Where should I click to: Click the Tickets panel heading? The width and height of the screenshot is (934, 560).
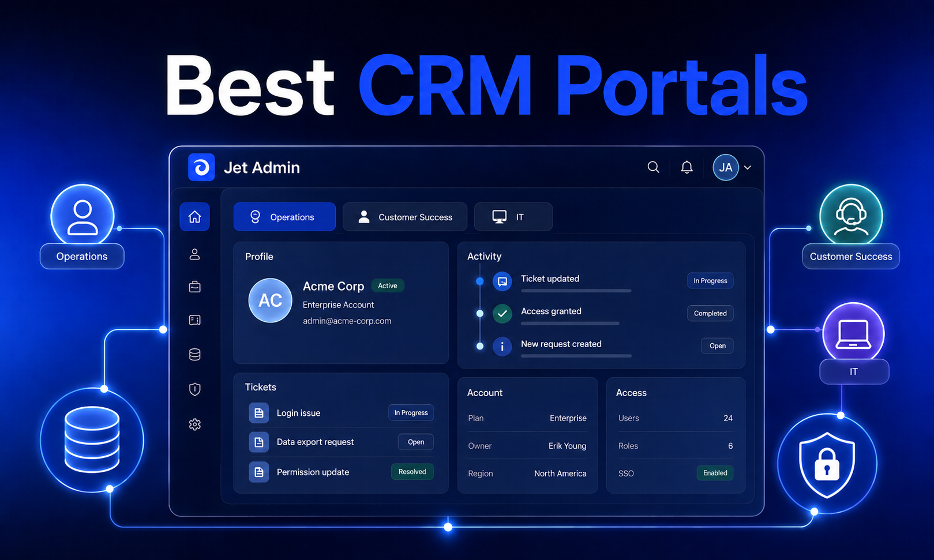(x=260, y=387)
